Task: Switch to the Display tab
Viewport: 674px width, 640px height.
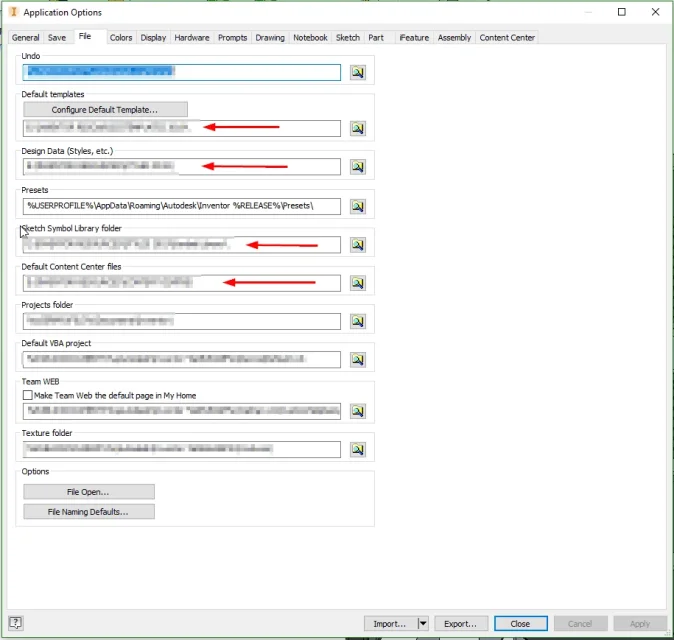Action: point(153,37)
